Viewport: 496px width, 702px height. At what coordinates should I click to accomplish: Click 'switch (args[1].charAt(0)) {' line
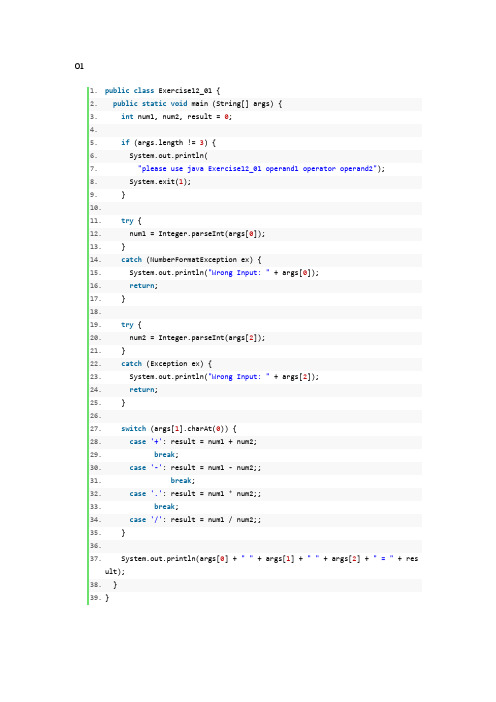point(179,428)
